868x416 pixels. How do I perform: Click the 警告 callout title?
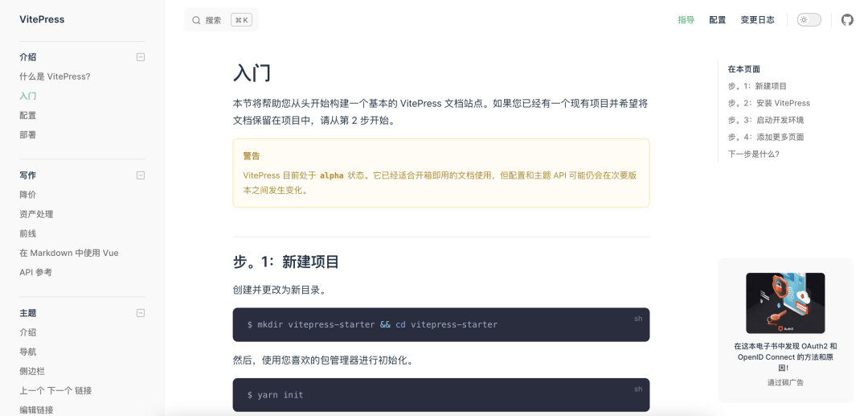(x=252, y=156)
